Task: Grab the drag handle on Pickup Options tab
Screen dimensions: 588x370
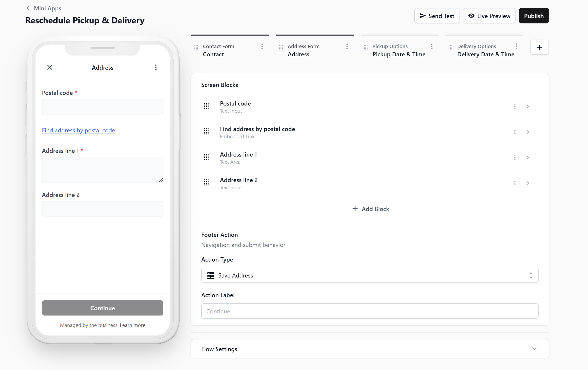Action: point(366,48)
